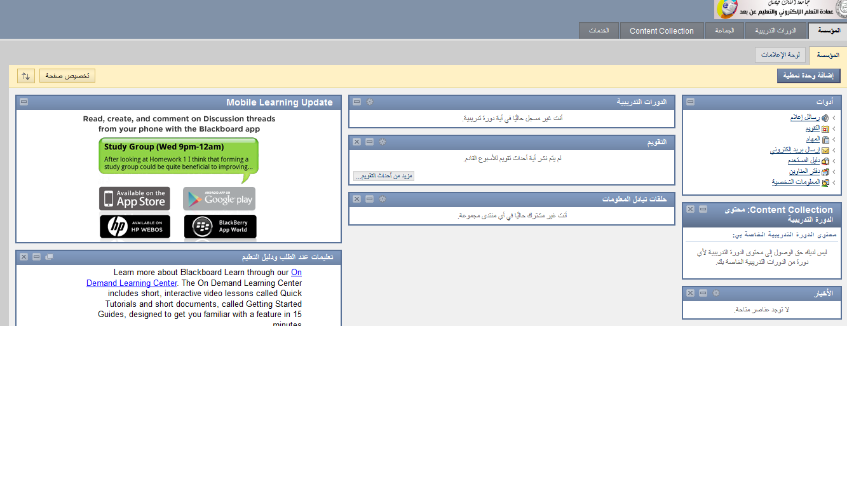Open settings gear of الأخبار module
The image size is (868, 488).
(x=716, y=293)
